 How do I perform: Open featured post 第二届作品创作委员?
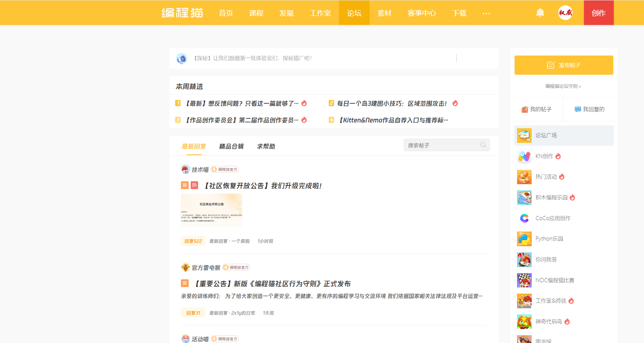(242, 120)
